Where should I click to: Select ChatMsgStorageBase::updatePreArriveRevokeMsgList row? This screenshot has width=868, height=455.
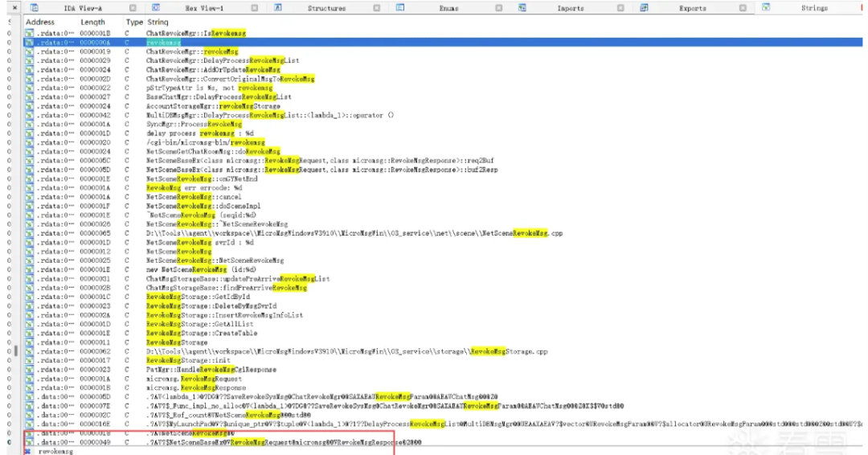[443, 278]
